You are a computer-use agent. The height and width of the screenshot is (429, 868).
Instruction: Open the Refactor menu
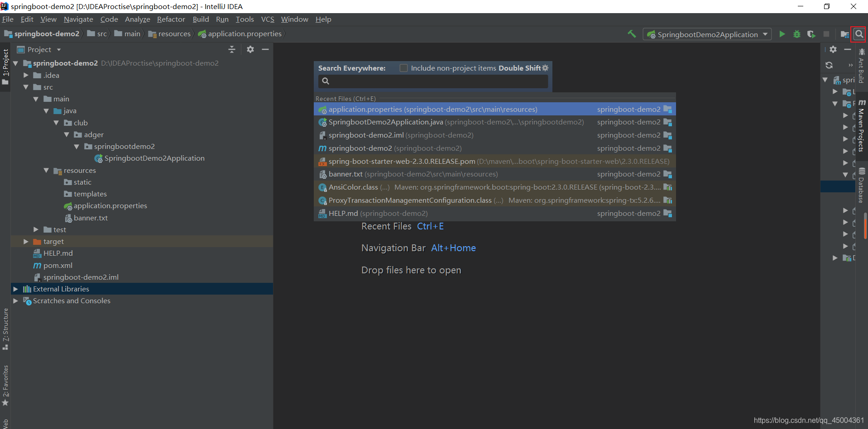(171, 19)
